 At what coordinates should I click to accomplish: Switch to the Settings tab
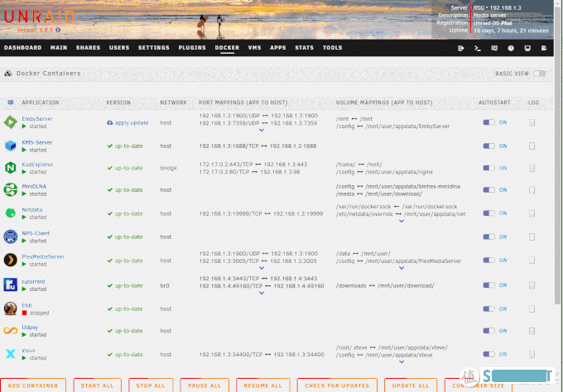click(154, 48)
